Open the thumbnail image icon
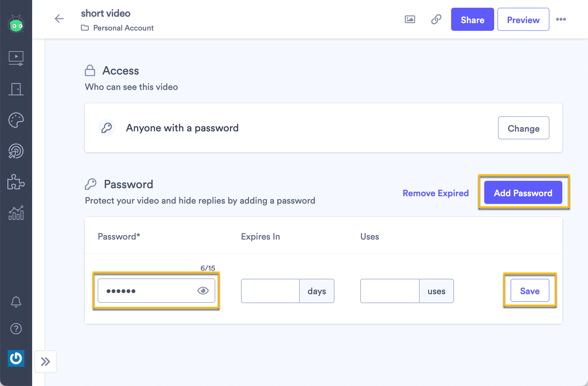The image size is (588, 386). click(x=410, y=19)
